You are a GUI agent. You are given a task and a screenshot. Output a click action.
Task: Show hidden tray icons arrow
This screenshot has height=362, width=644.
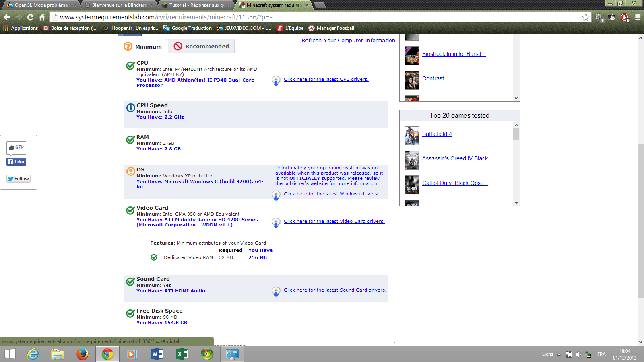[559, 354]
